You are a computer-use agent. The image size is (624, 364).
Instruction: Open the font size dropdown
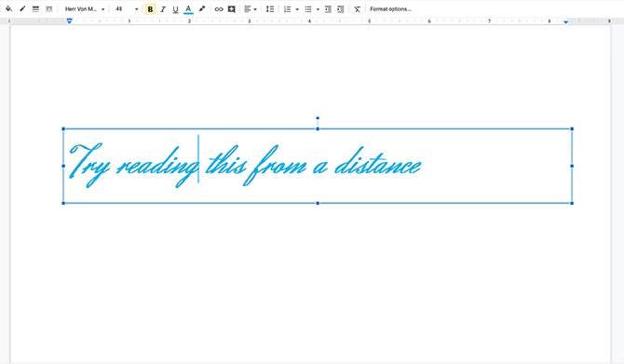[127, 8]
